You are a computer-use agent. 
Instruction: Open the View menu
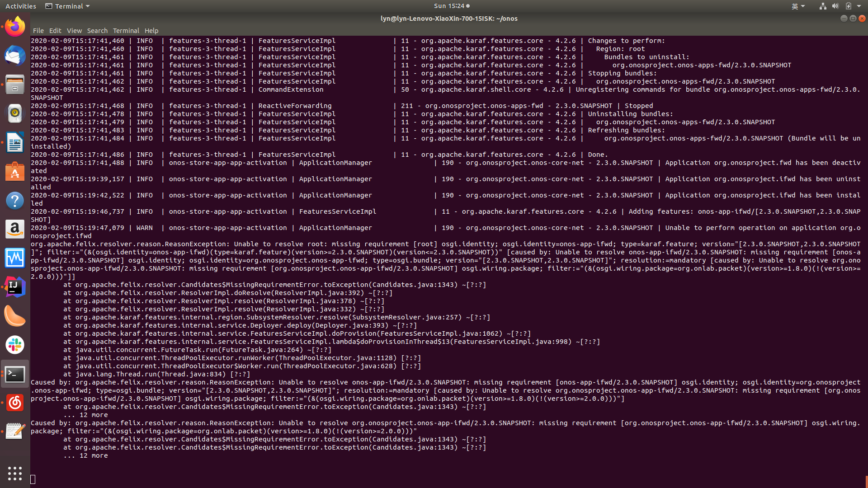[74, 31]
